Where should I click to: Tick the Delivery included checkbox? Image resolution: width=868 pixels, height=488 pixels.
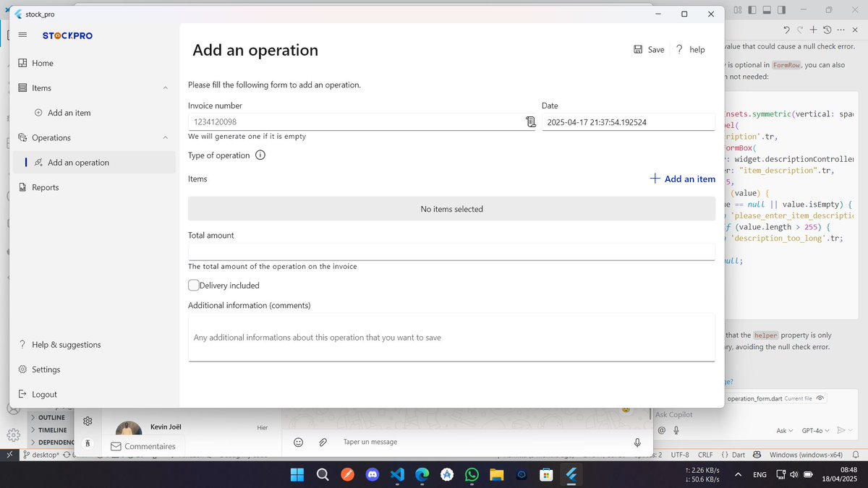click(x=194, y=286)
